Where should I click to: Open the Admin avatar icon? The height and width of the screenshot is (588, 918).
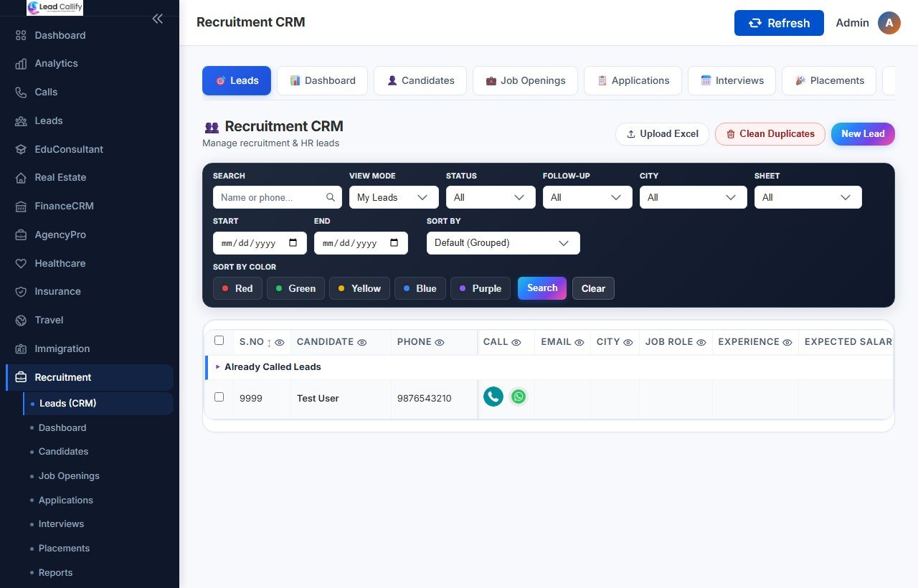889,23
